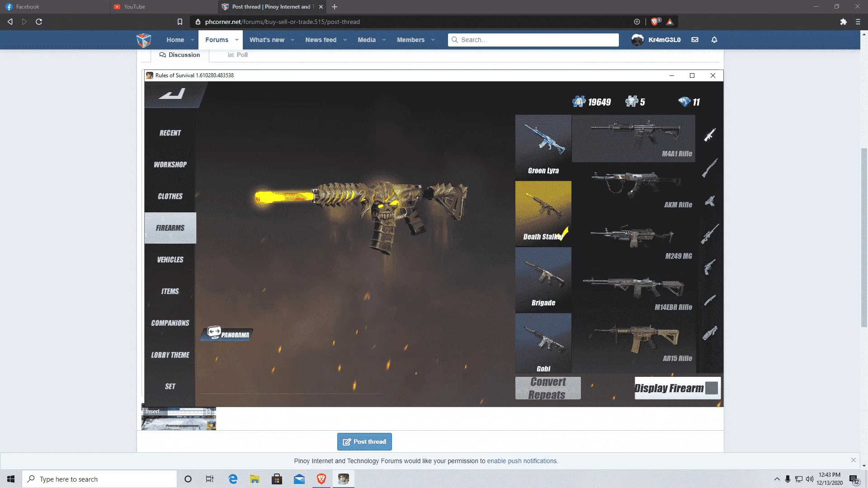Expand the Media dropdown arrow
The width and height of the screenshot is (868, 488).
(x=384, y=40)
